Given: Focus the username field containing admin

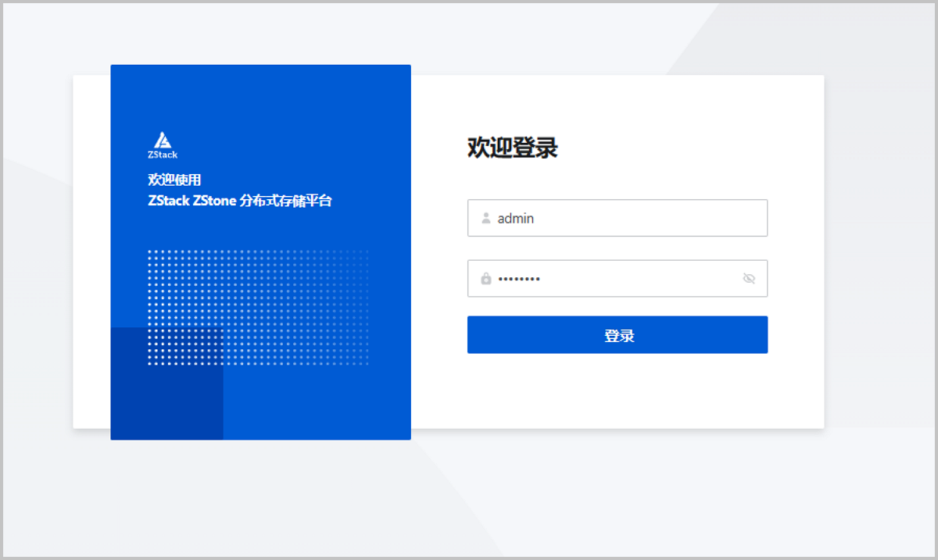Looking at the screenshot, I should [x=618, y=218].
